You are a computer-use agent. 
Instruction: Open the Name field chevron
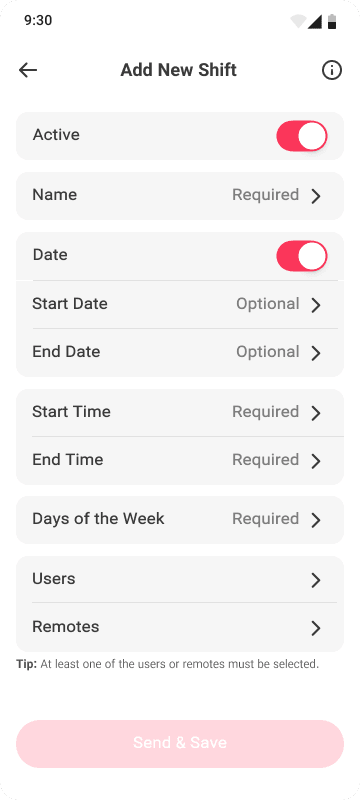pos(316,196)
